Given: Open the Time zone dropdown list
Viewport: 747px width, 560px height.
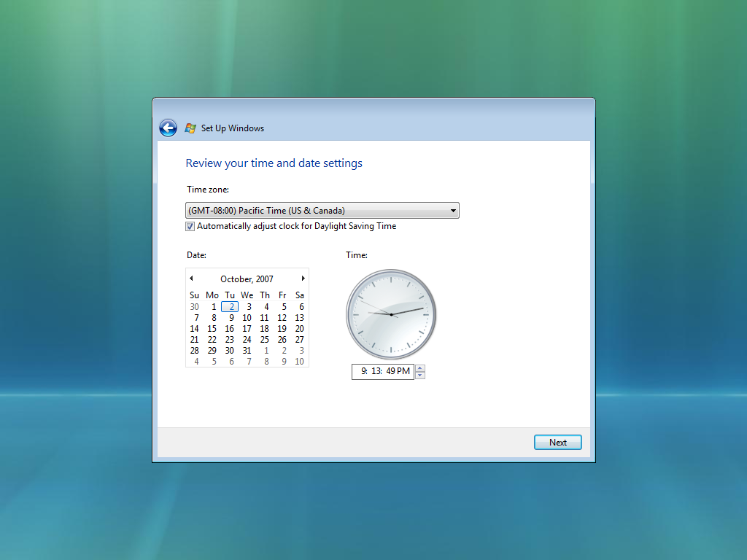Looking at the screenshot, I should [322, 211].
